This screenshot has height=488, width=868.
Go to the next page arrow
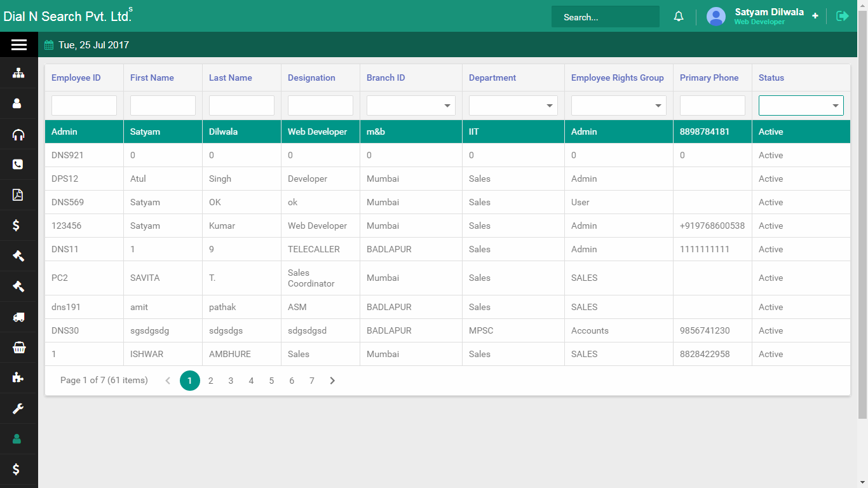332,381
